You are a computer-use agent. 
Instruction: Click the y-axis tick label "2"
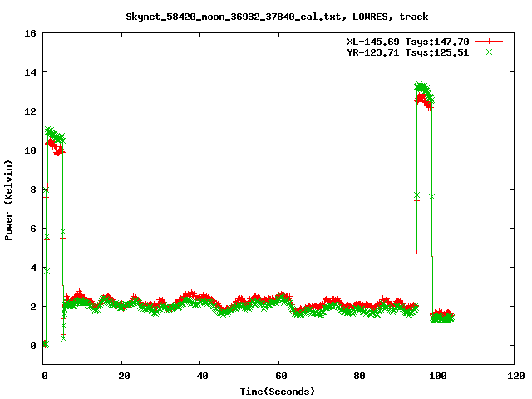click(33, 307)
